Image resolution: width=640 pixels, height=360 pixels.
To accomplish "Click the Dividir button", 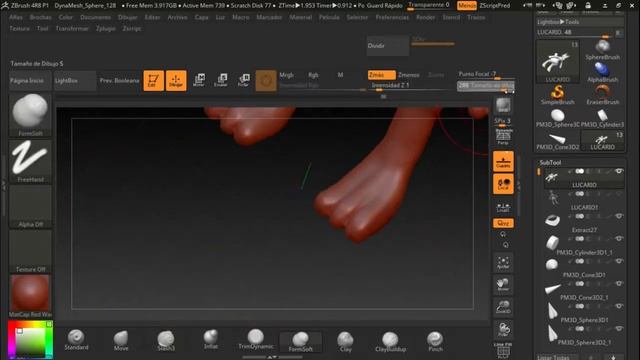I will [x=388, y=46].
